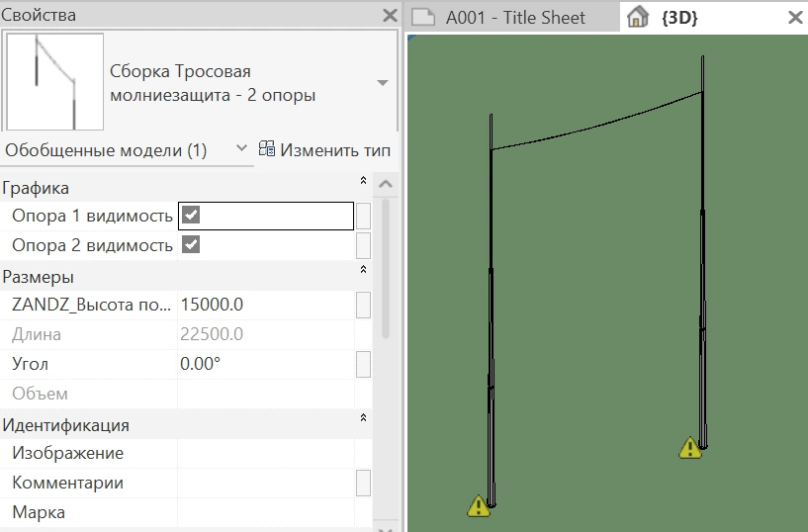Image resolution: width=808 pixels, height=532 pixels.
Task: Click warning icon at left support base
Action: (479, 506)
